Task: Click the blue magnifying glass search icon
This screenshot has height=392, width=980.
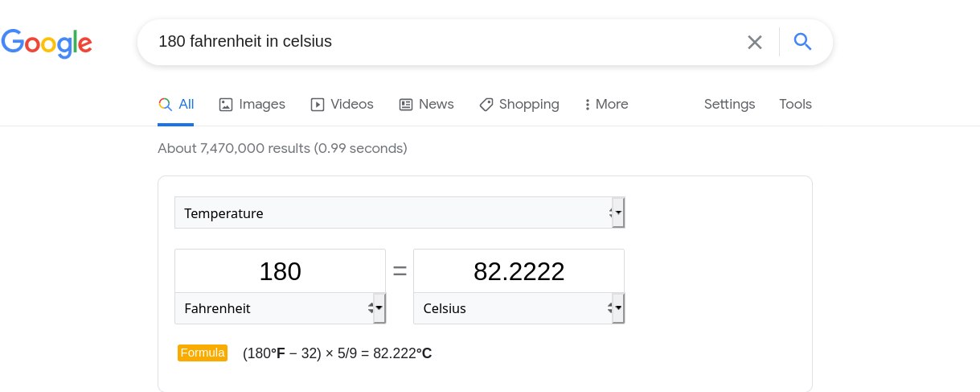Action: (802, 42)
